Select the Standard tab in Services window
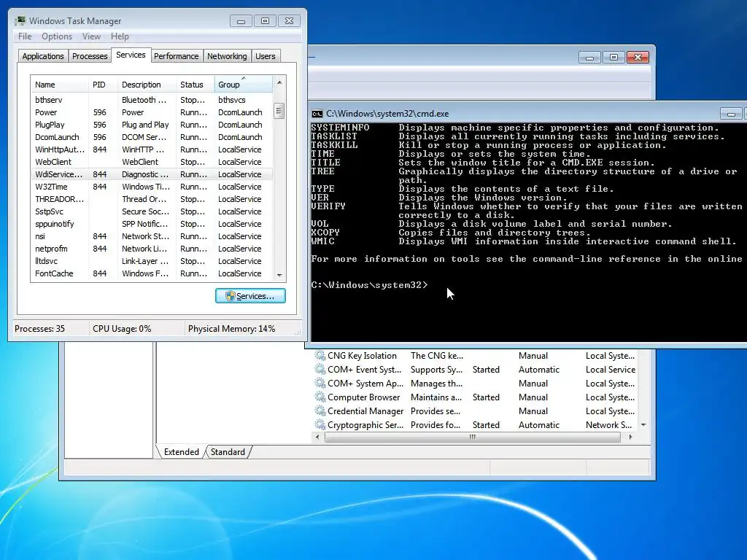This screenshot has height=560, width=747. (x=228, y=452)
